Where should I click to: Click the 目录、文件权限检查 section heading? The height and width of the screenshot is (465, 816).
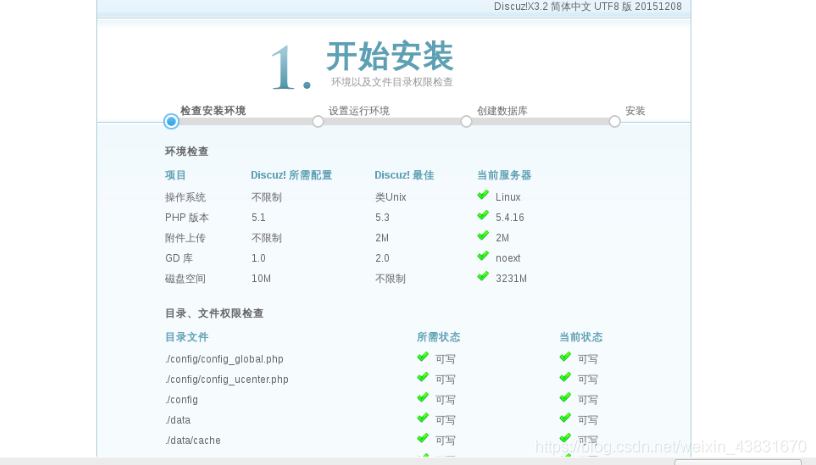coord(214,313)
